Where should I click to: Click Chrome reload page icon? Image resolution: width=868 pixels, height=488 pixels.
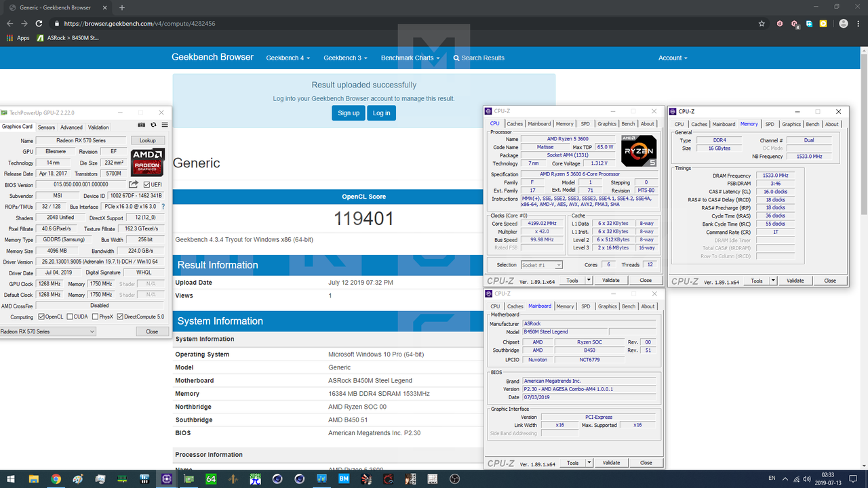(x=39, y=24)
